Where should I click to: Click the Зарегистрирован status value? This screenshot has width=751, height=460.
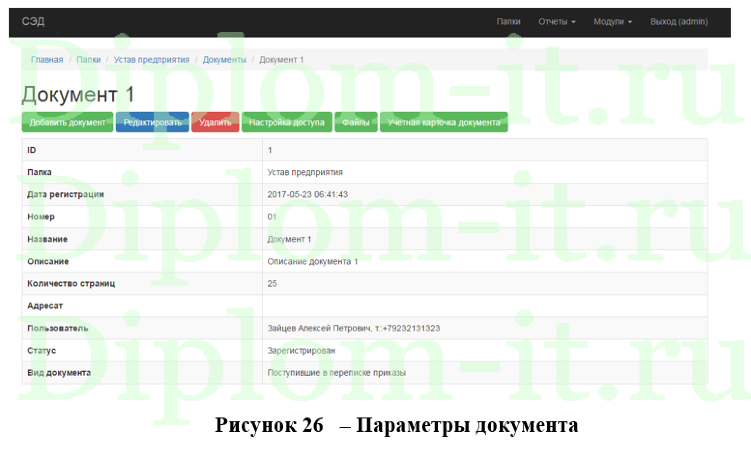click(301, 350)
